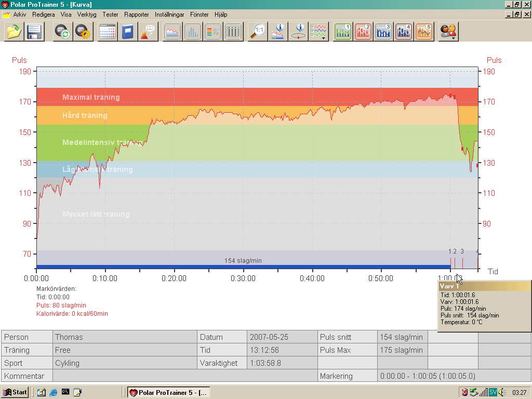Image resolution: width=532 pixels, height=399 pixels.
Task: Click the blue selection bar showing 154 slag/min
Action: click(243, 267)
